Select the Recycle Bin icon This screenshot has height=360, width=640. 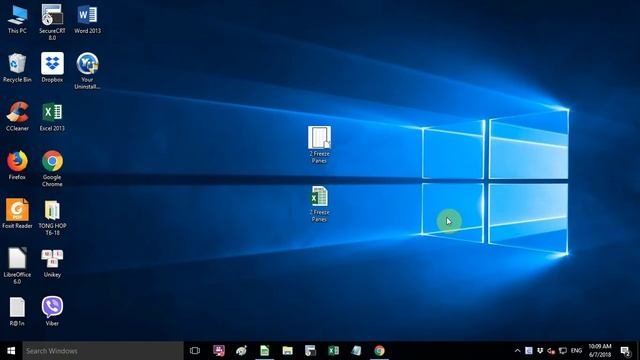pyautogui.click(x=17, y=68)
